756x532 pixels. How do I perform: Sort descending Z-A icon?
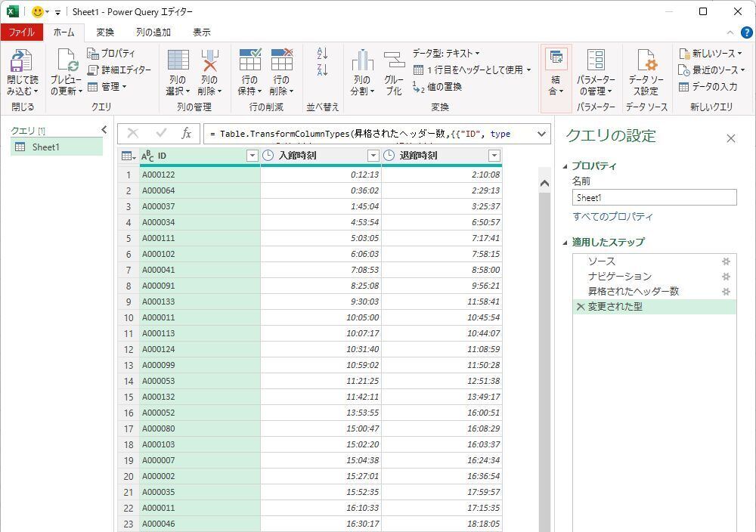323,70
